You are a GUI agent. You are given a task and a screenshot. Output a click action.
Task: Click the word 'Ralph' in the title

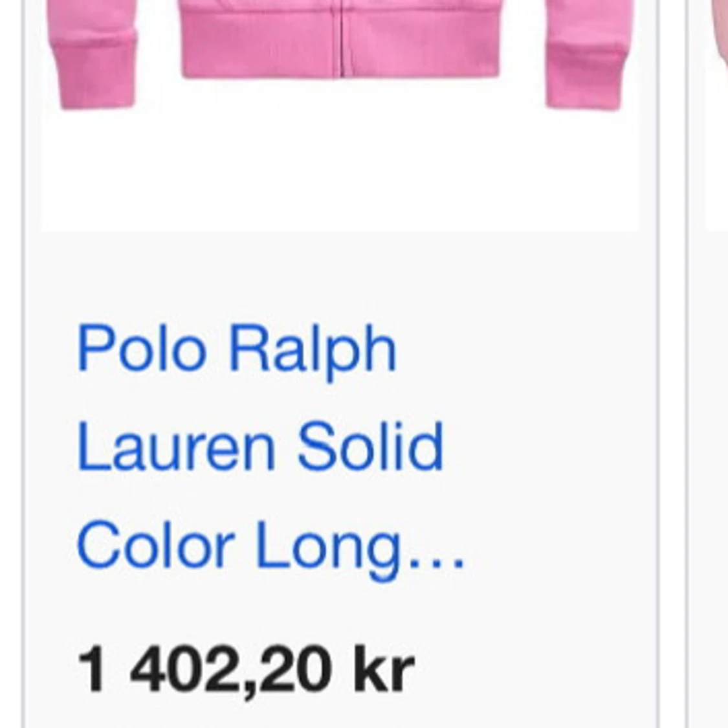(x=313, y=351)
